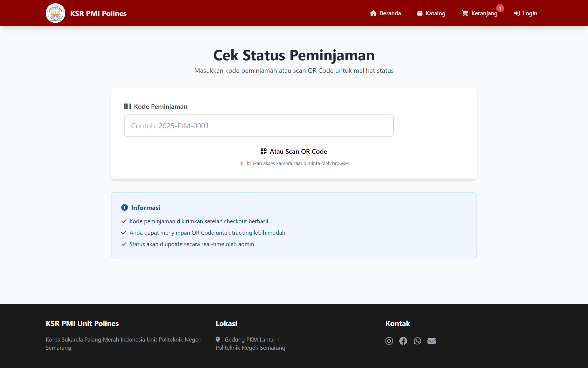Open the Keranjang menu item
The height and width of the screenshot is (368, 588).
coord(480,13)
